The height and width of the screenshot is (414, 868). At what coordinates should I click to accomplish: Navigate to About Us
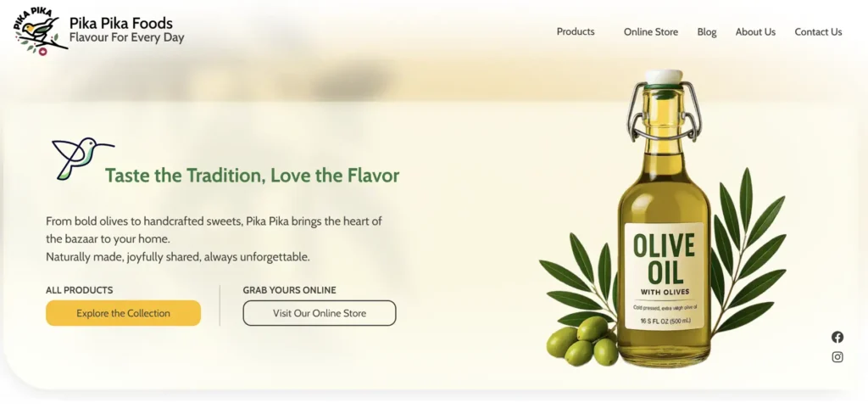tap(755, 32)
